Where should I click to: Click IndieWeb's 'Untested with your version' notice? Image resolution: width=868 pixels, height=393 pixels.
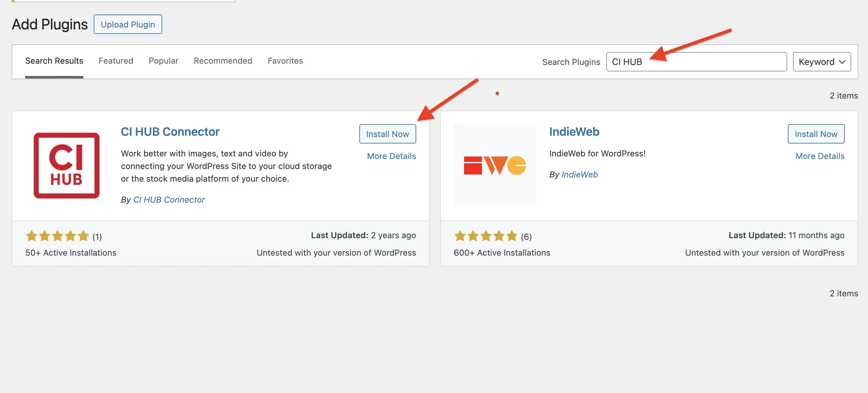765,253
